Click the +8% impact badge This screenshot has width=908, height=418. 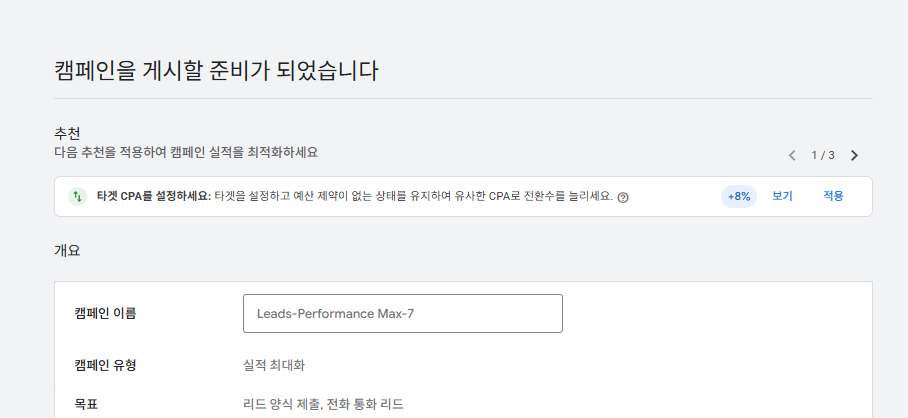click(739, 196)
